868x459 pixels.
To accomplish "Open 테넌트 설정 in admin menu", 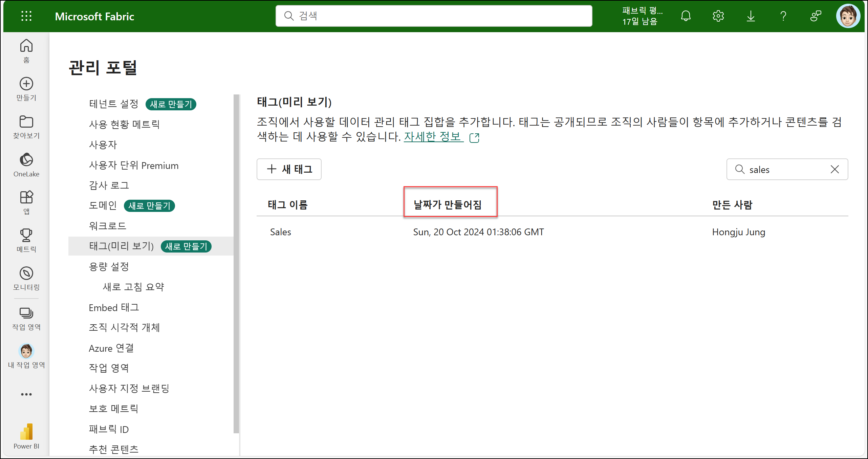I will 114,104.
